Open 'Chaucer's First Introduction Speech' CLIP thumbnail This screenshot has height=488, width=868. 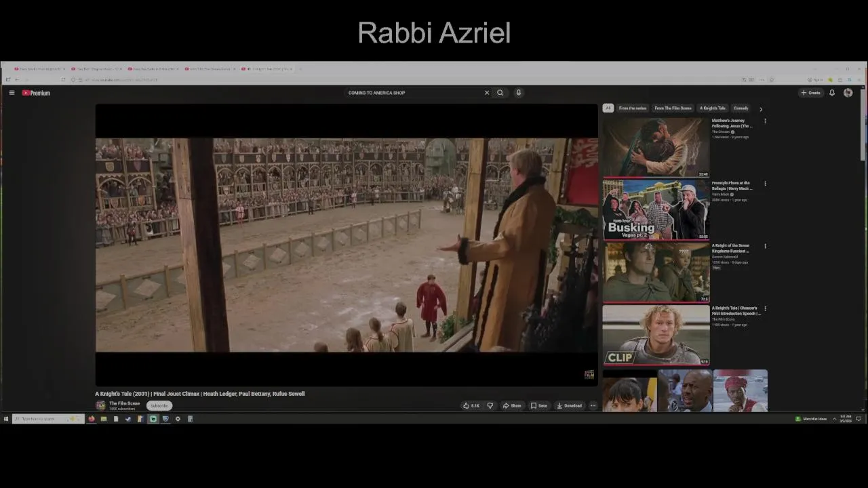tap(656, 335)
